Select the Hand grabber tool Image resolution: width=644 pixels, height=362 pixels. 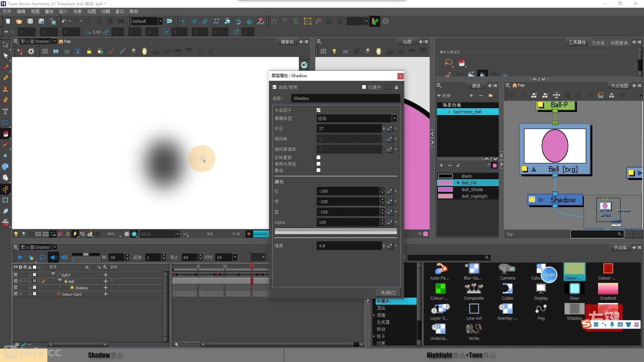[x=5, y=178]
